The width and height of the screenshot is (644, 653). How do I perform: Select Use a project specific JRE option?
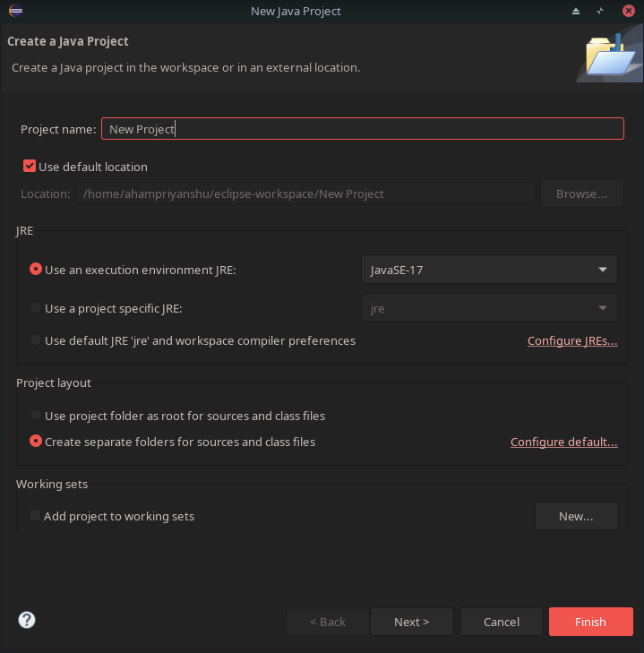coord(36,308)
